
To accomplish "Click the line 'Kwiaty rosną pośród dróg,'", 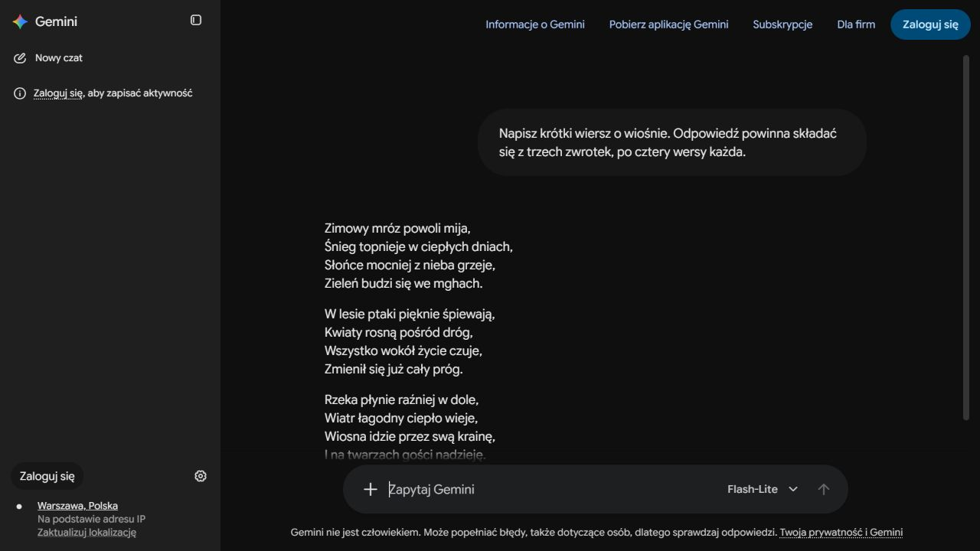I will point(399,332).
